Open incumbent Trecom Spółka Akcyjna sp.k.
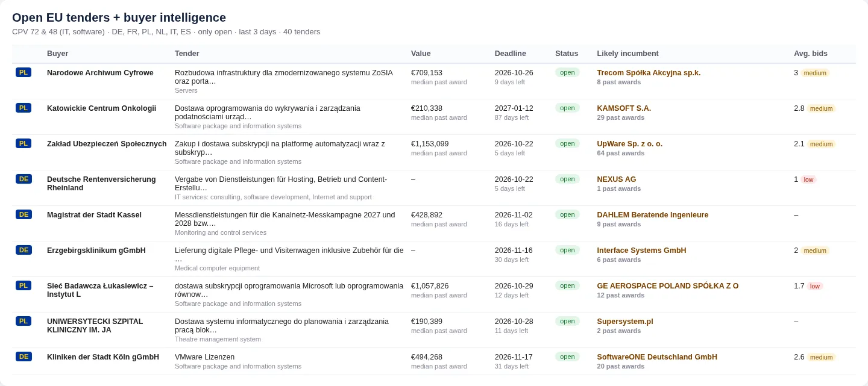Image resolution: width=868 pixels, height=386 pixels. point(649,73)
